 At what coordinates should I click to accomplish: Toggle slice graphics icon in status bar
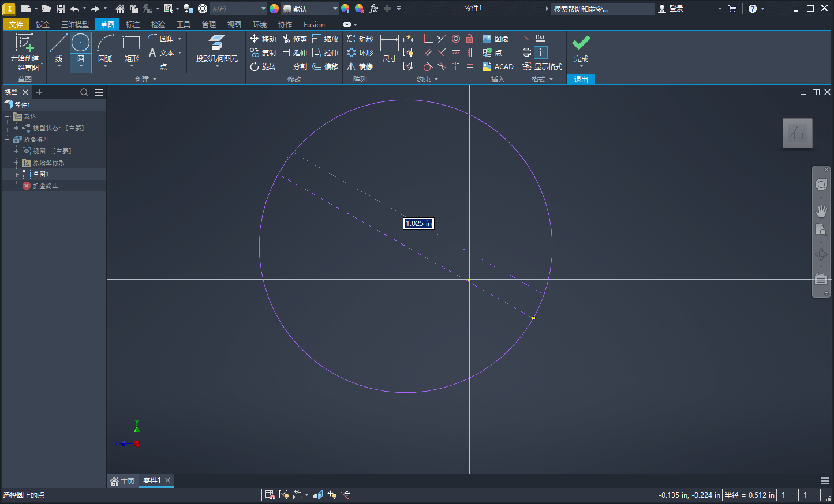[x=318, y=495]
